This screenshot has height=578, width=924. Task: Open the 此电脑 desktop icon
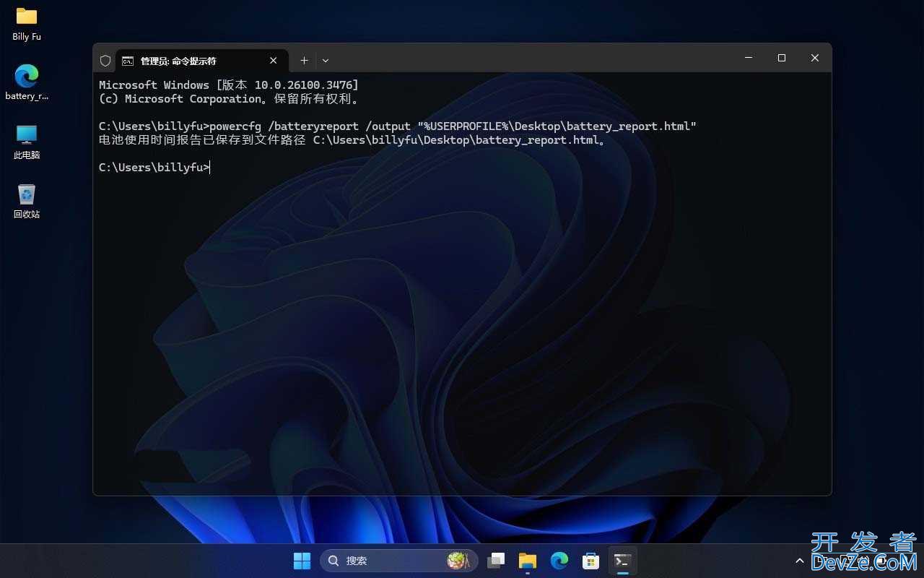pos(27,142)
